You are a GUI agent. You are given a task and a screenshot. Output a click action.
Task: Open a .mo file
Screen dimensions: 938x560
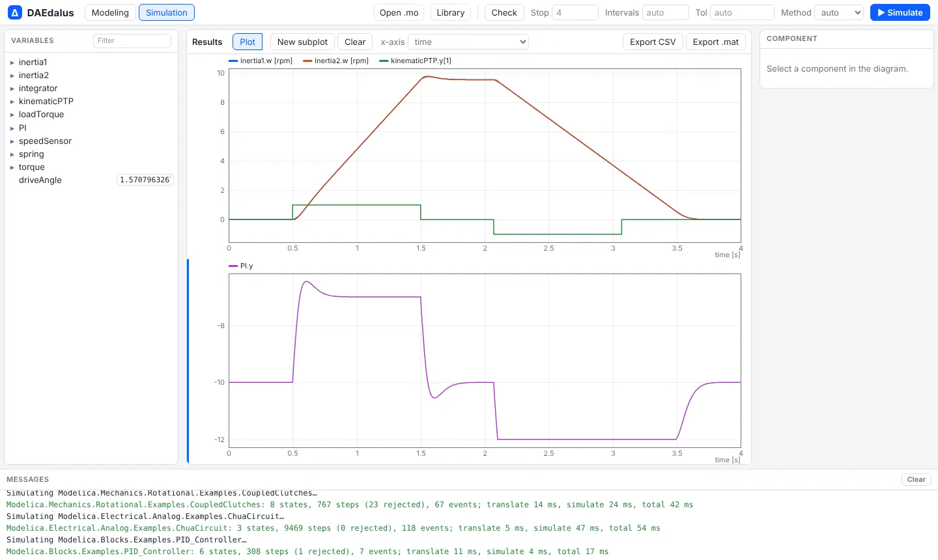399,12
